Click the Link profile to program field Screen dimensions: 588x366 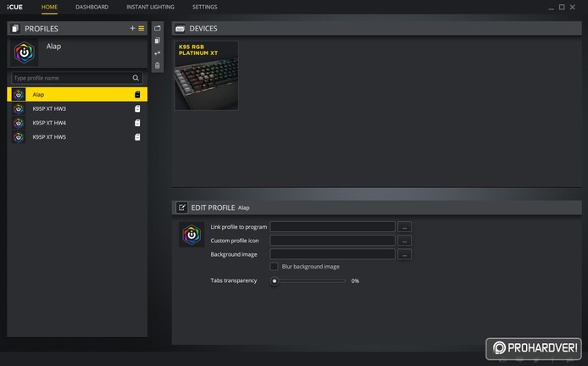click(x=333, y=226)
